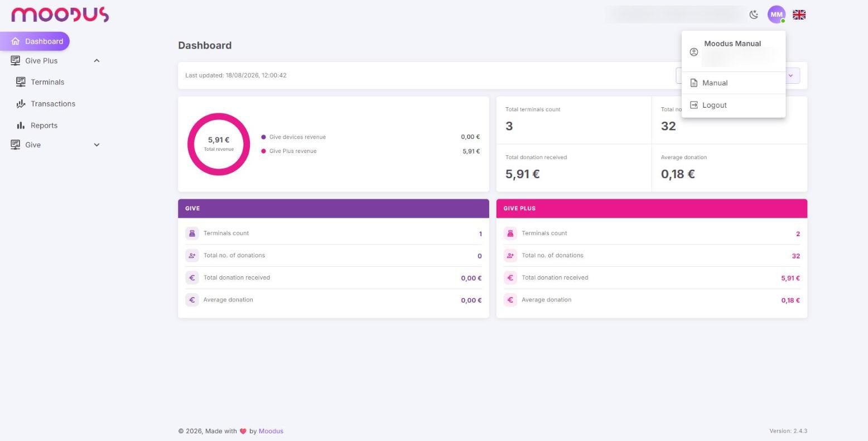
Task: Click the heart icon in the footer
Action: [x=243, y=431]
